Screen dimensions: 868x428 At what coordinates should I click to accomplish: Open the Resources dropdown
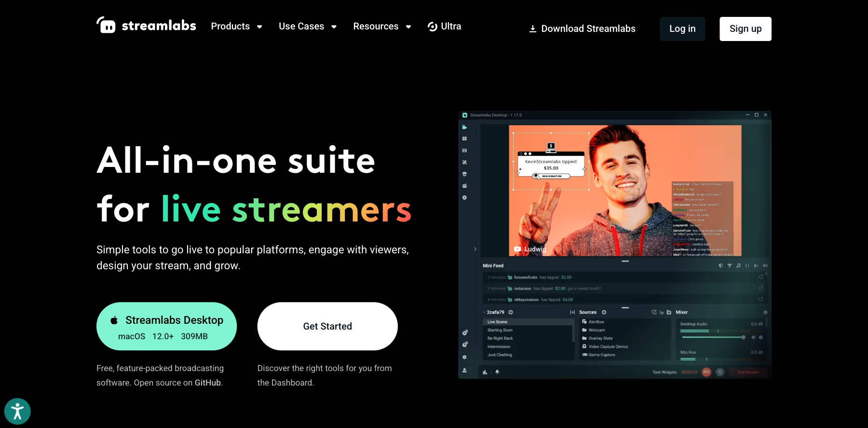click(x=382, y=27)
